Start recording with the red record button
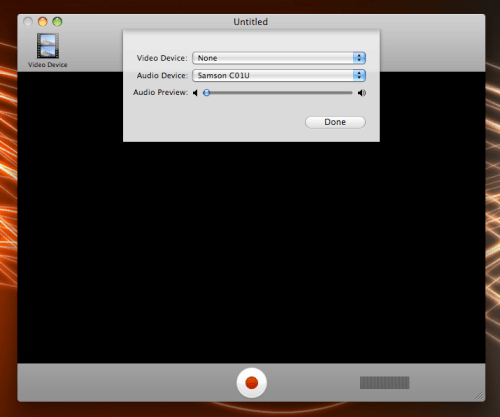The height and width of the screenshot is (417, 500). coord(252,382)
